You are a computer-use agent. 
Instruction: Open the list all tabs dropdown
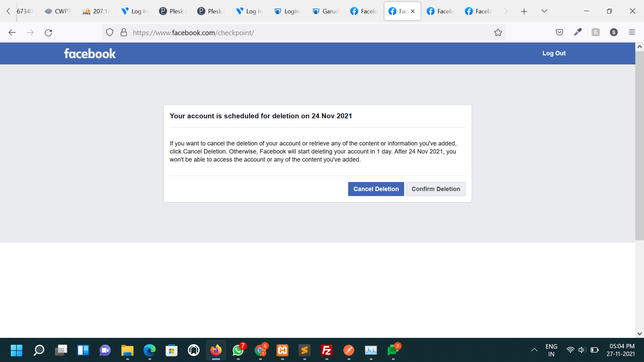544,11
